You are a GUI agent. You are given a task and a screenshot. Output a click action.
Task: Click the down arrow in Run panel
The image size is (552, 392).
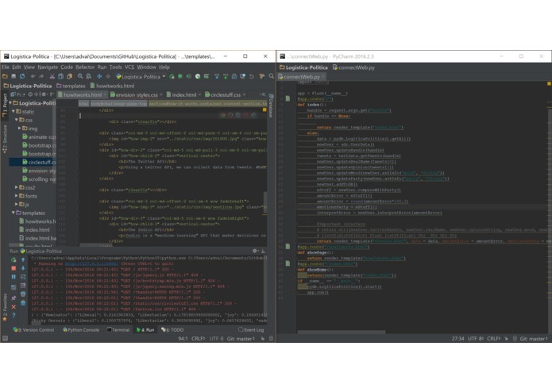click(23, 268)
